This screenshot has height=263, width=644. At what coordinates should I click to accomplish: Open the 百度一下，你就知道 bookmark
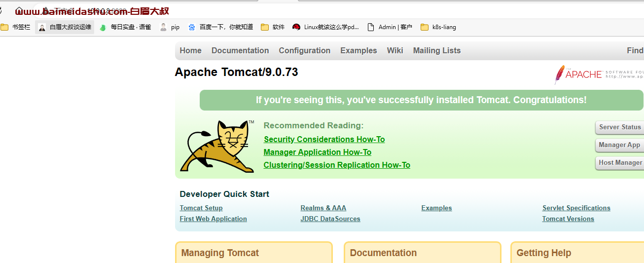[220, 27]
